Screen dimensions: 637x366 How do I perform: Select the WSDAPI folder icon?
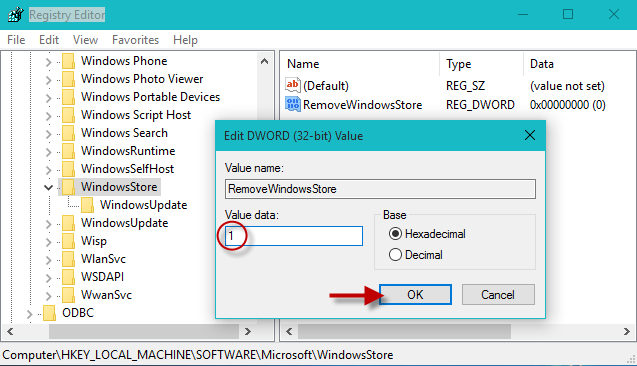68,277
